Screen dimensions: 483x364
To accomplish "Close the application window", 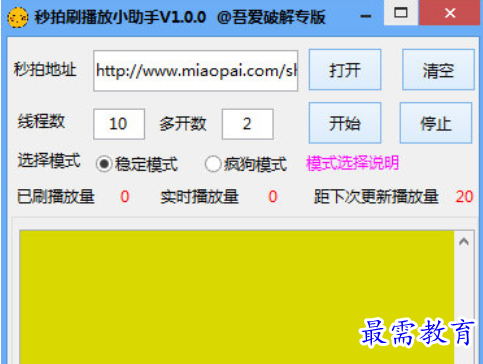I will click(450, 13).
